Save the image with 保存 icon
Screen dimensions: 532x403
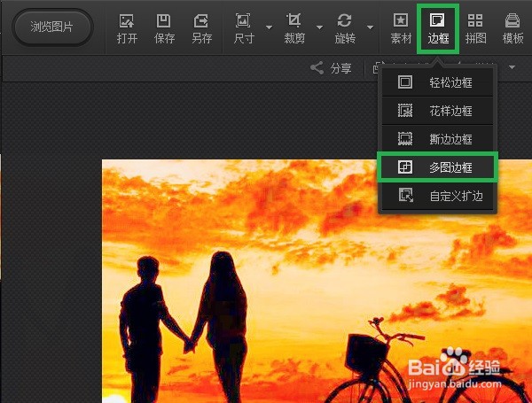[164, 29]
